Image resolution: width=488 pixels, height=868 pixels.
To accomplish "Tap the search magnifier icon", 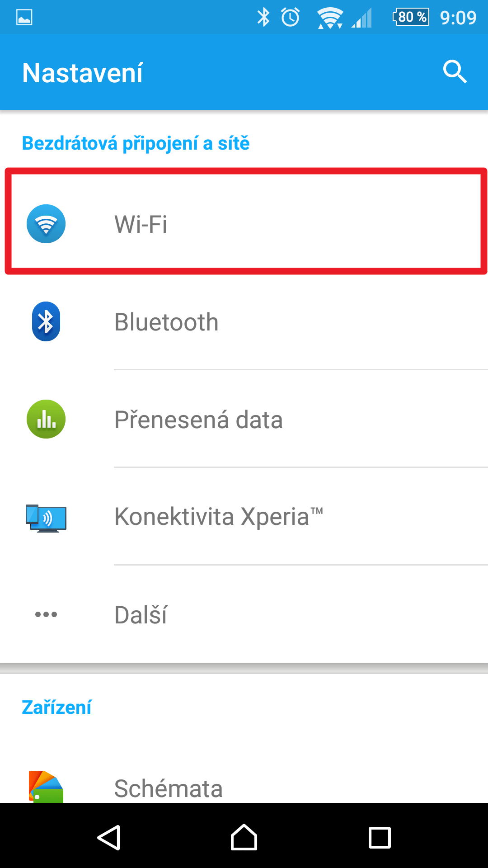I will click(455, 72).
